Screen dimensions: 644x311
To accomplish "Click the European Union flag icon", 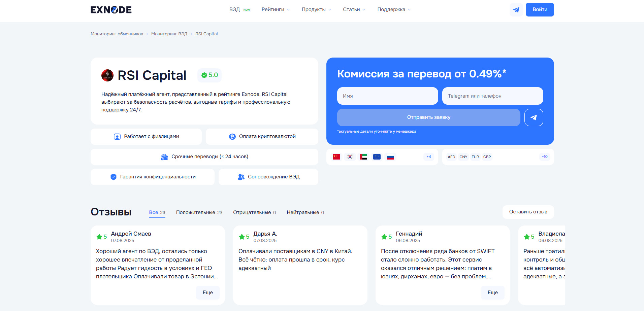I will click(377, 157).
